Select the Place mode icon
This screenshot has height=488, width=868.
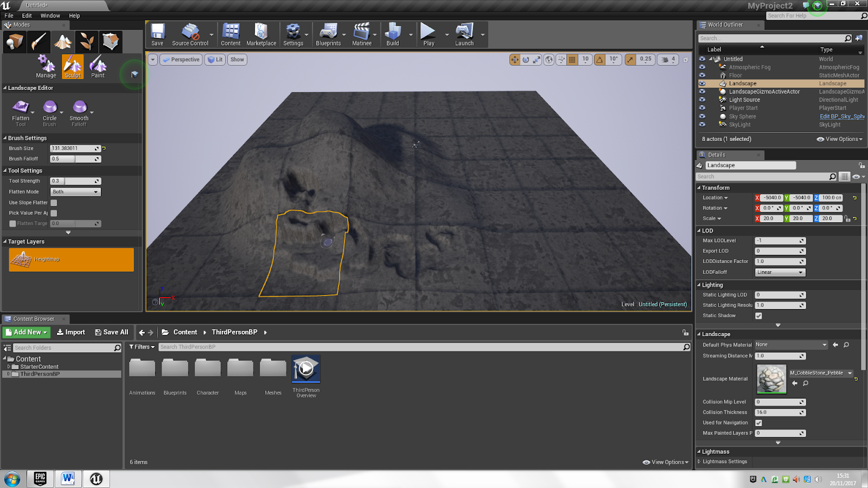pyautogui.click(x=15, y=42)
